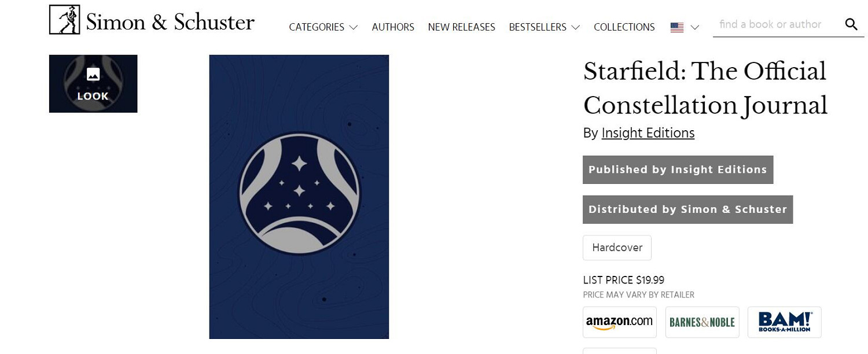Click the search magnifying glass icon

pos(851,24)
